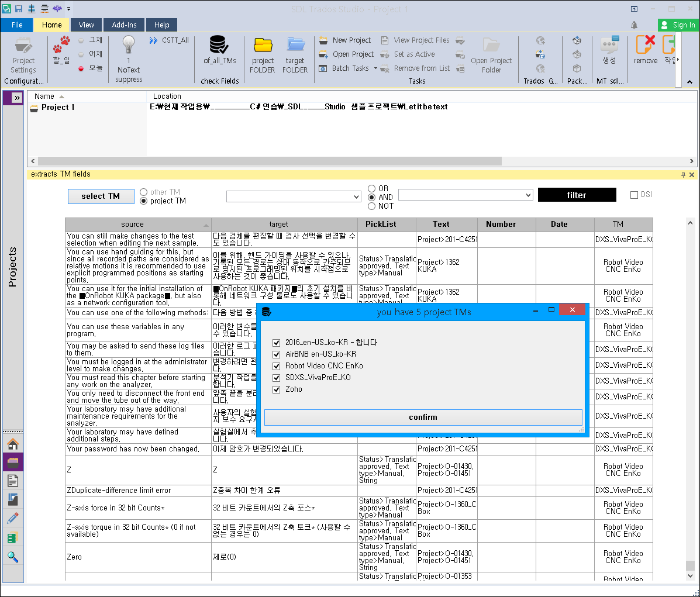Open the Add-Ins tab
This screenshot has height=597, width=700.
point(123,25)
